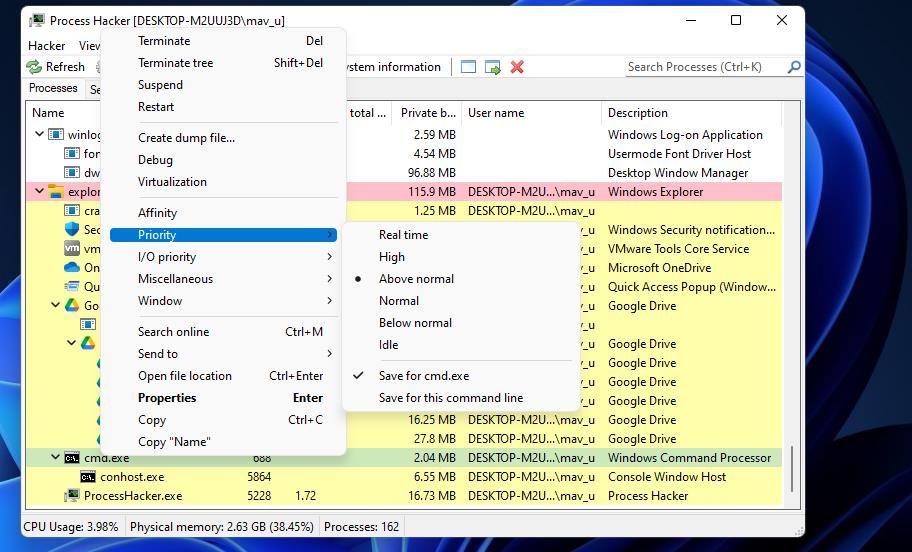Collapse the Google Drive parent tree node
The image size is (912, 552).
click(55, 305)
